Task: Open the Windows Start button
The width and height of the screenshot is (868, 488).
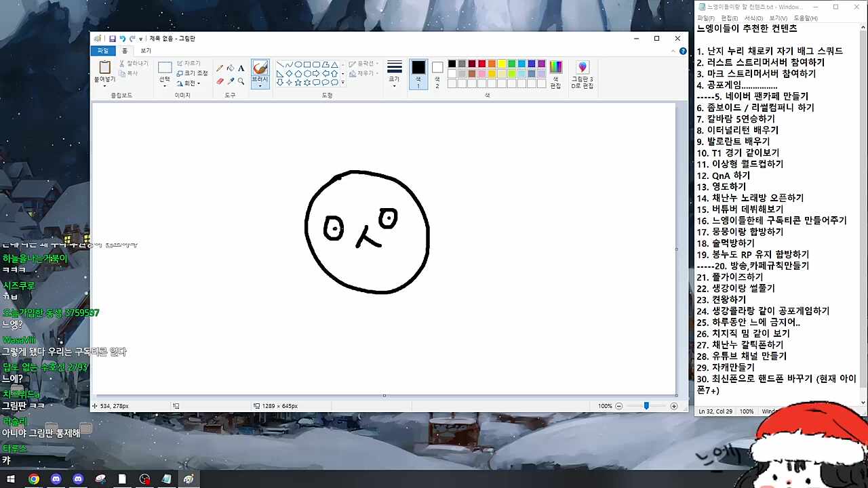Action: click(x=11, y=479)
